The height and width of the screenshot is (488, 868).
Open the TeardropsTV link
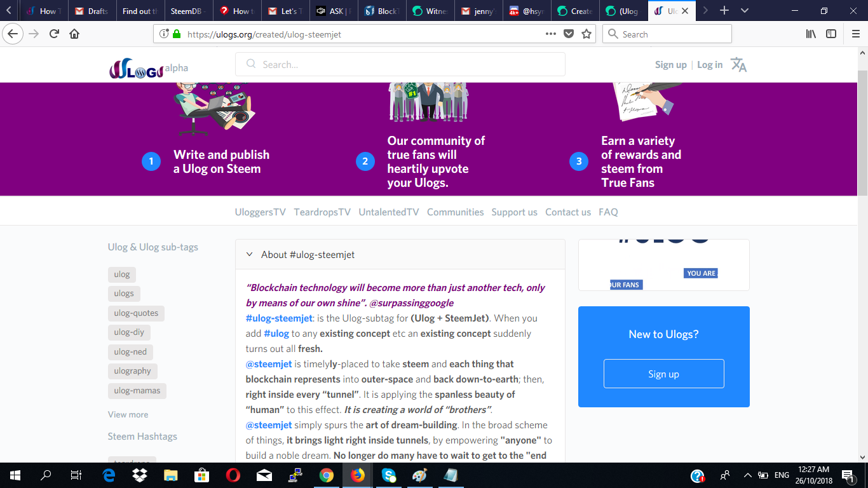coord(322,212)
